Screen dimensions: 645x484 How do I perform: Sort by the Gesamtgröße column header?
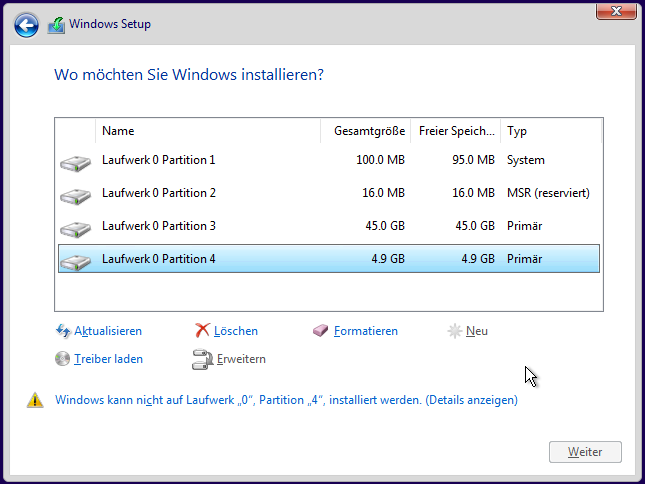pyautogui.click(x=365, y=131)
